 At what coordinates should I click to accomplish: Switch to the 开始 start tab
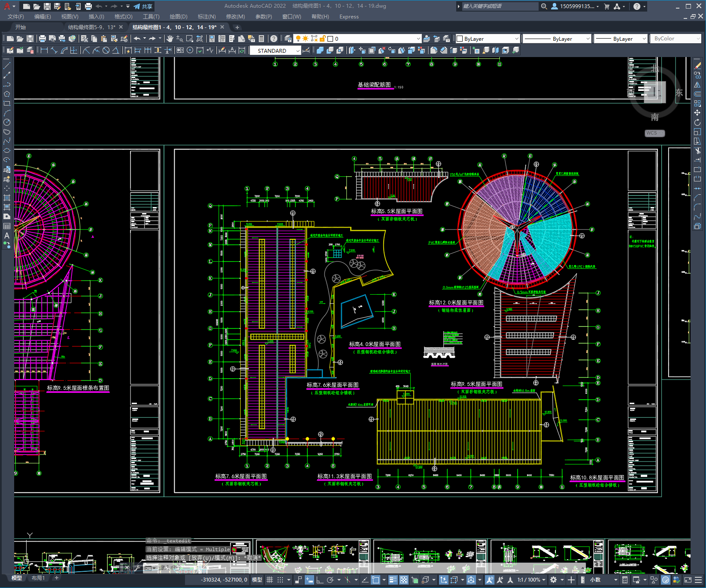21,27
